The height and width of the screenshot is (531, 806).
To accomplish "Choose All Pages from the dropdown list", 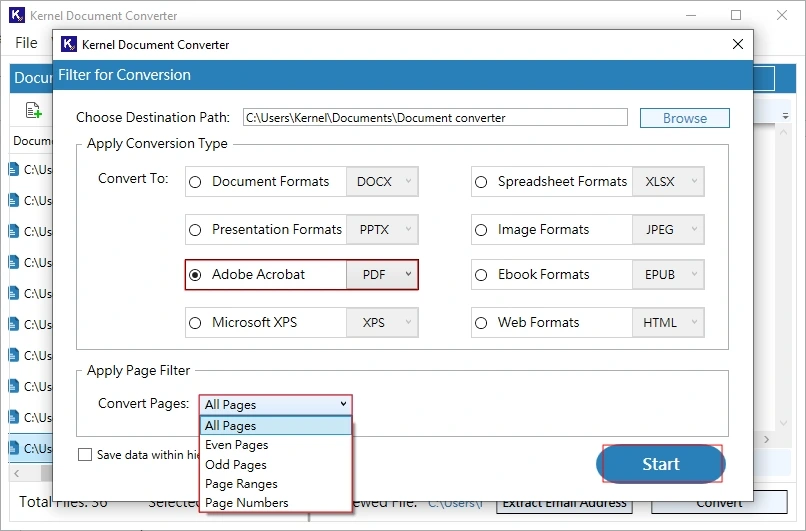I will point(276,426).
